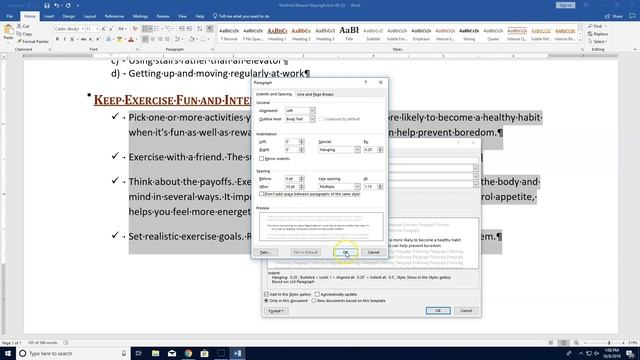Screen dimensions: 640x360
Task: Open Find in the Editing group
Action: coord(596,26)
